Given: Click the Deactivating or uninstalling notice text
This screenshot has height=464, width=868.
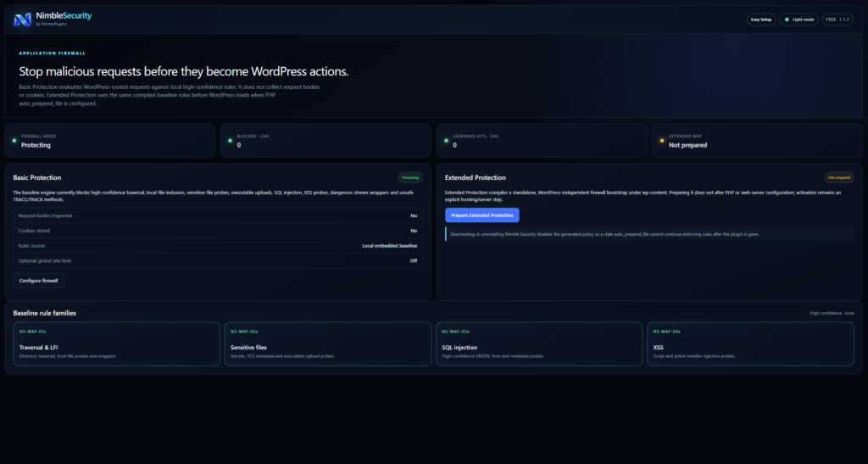Looking at the screenshot, I should point(604,234).
